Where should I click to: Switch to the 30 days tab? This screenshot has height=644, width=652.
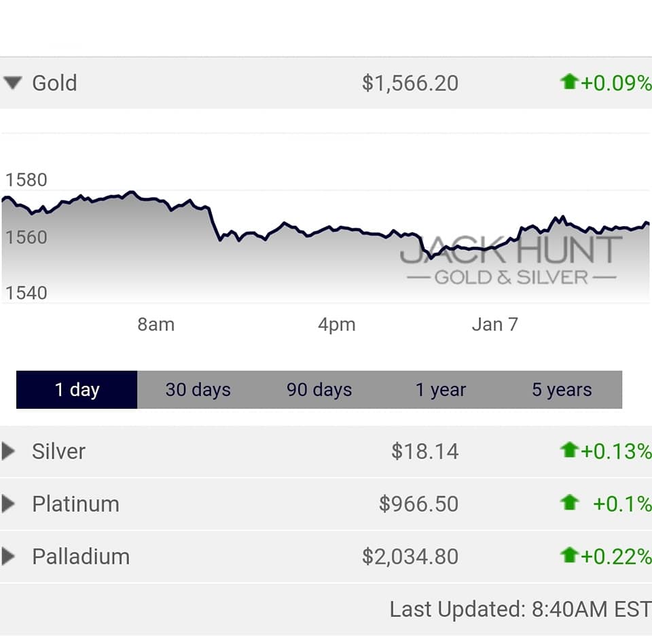(x=198, y=390)
